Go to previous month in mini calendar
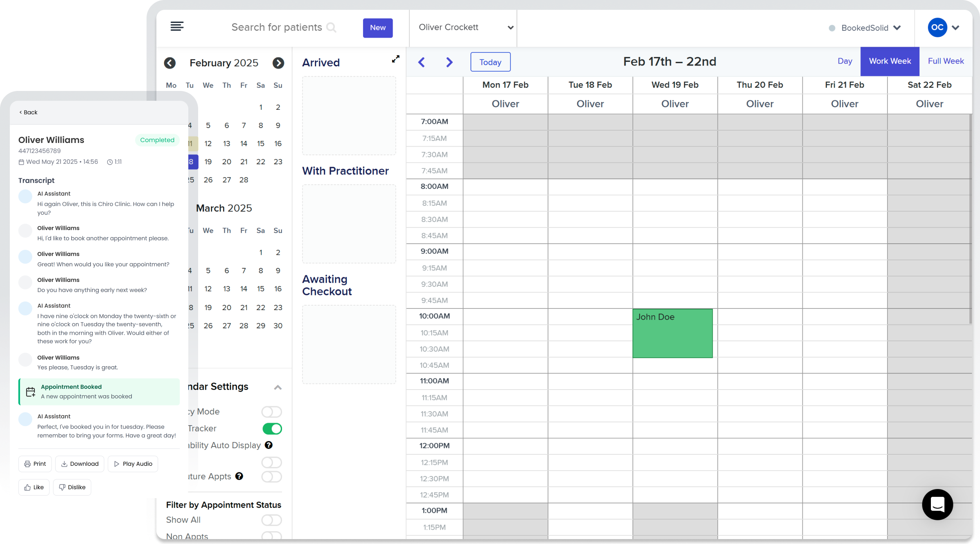 [170, 63]
